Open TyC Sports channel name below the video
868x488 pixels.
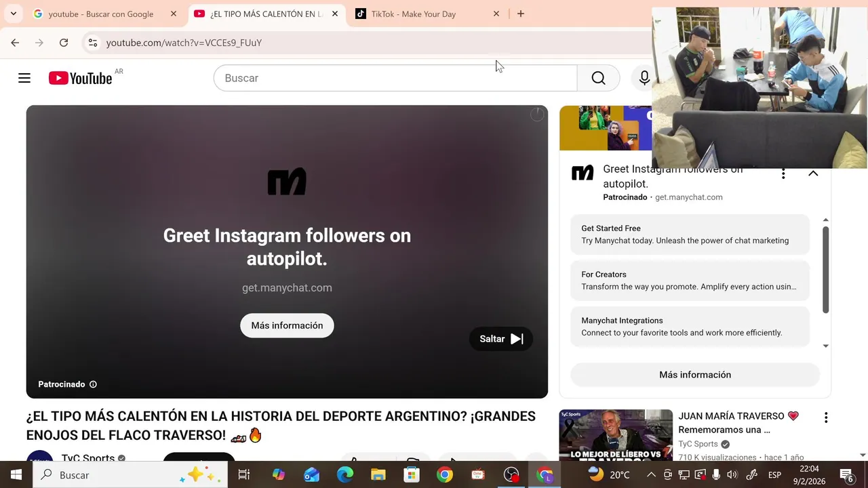[x=88, y=457]
